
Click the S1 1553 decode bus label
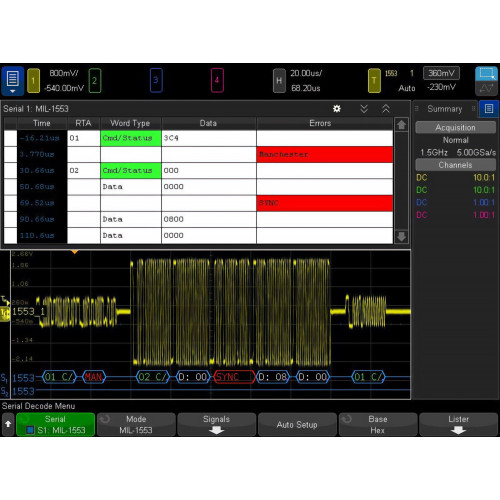coord(18,378)
